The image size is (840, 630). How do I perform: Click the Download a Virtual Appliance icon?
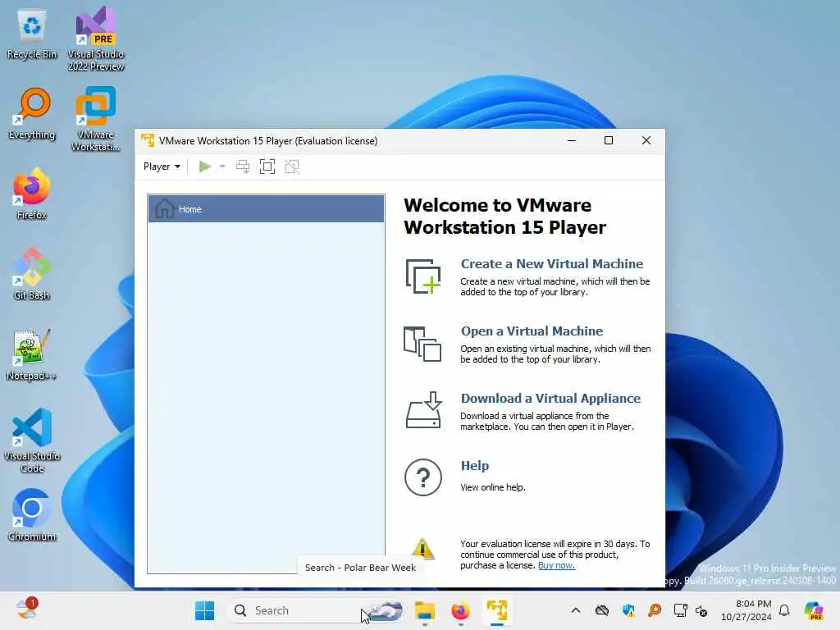(x=424, y=410)
